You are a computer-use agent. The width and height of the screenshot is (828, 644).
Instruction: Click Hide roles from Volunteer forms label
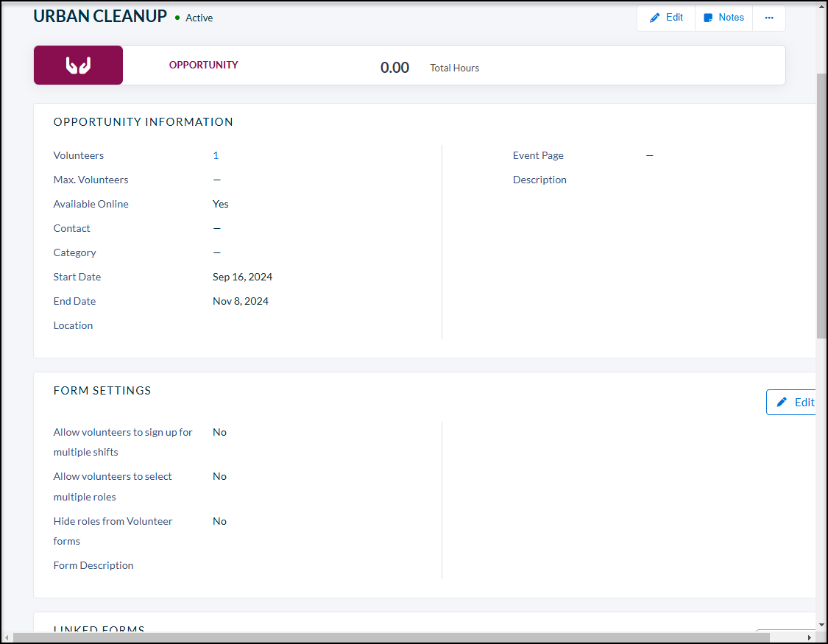(x=113, y=531)
